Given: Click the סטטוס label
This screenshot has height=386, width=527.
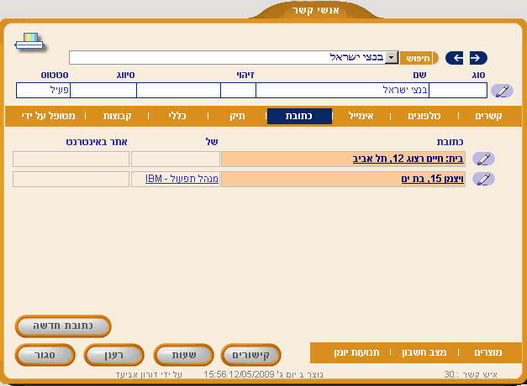Looking at the screenshot, I should click(55, 75).
